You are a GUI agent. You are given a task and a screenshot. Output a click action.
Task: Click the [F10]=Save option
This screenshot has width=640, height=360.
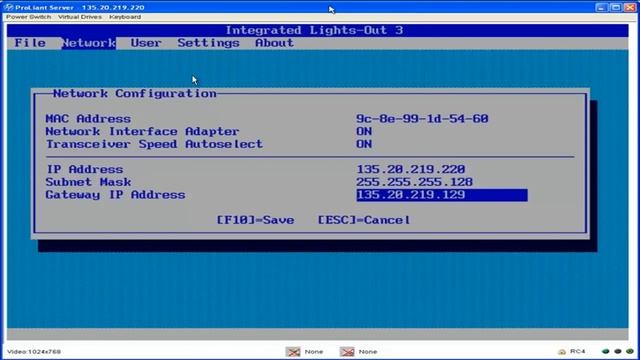(255, 220)
